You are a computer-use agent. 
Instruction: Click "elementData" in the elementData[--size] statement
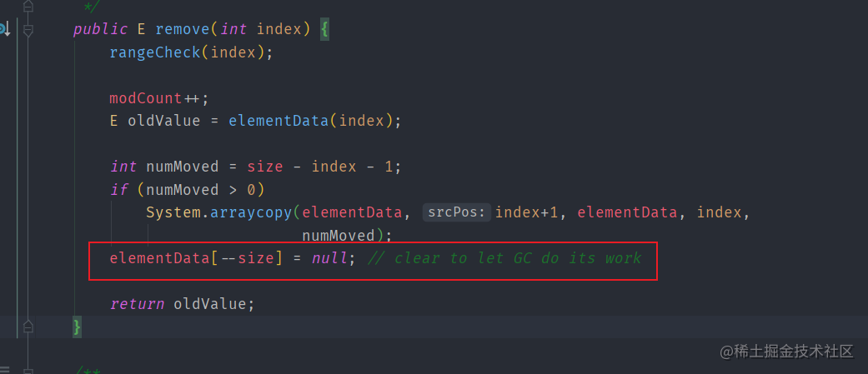pos(159,258)
